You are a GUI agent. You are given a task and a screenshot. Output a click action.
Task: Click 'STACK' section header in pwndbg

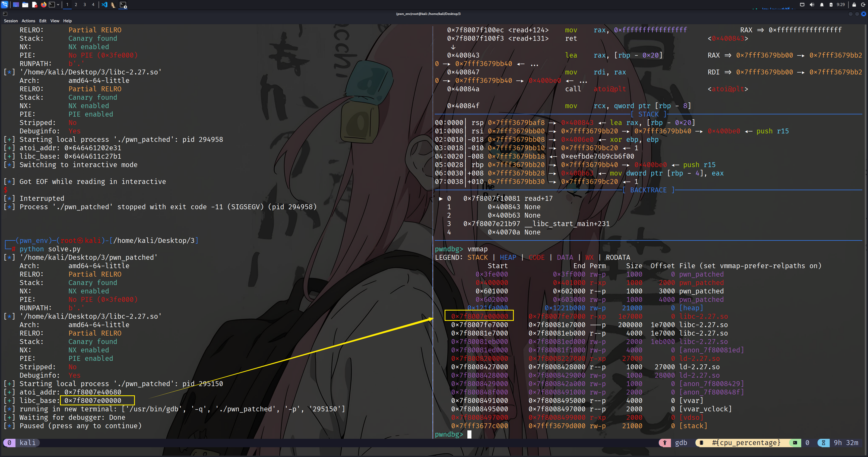click(x=648, y=114)
